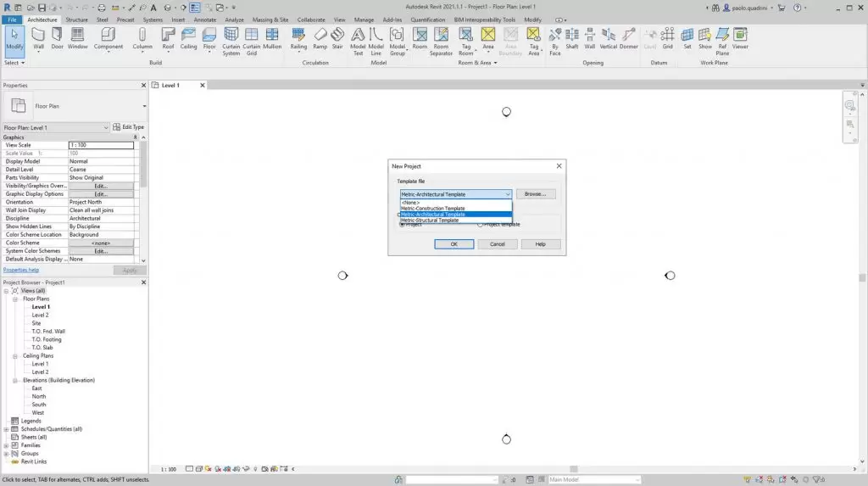Select the Room tool icon
868x486 pixels.
coord(420,37)
